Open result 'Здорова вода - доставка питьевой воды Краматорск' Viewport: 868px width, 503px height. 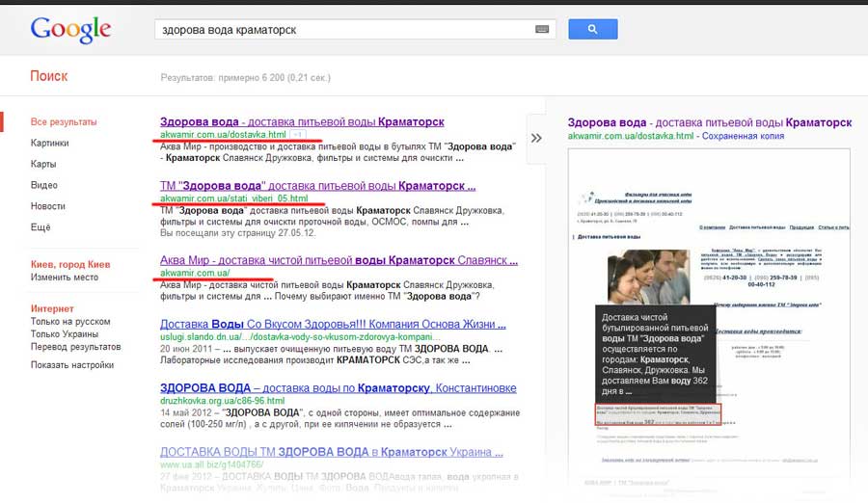pyautogui.click(x=302, y=121)
